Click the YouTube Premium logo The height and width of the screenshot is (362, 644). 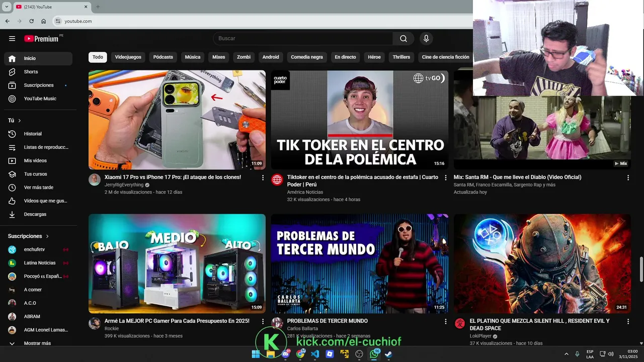click(x=42, y=39)
